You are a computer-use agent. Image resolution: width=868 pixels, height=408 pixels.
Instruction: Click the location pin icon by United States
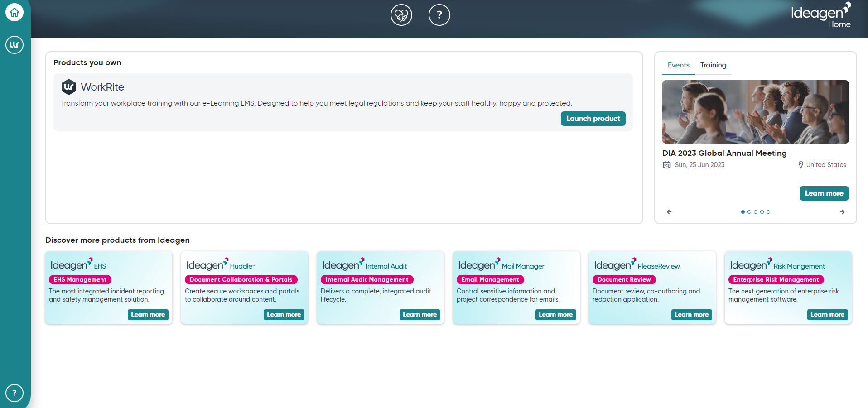coord(801,165)
